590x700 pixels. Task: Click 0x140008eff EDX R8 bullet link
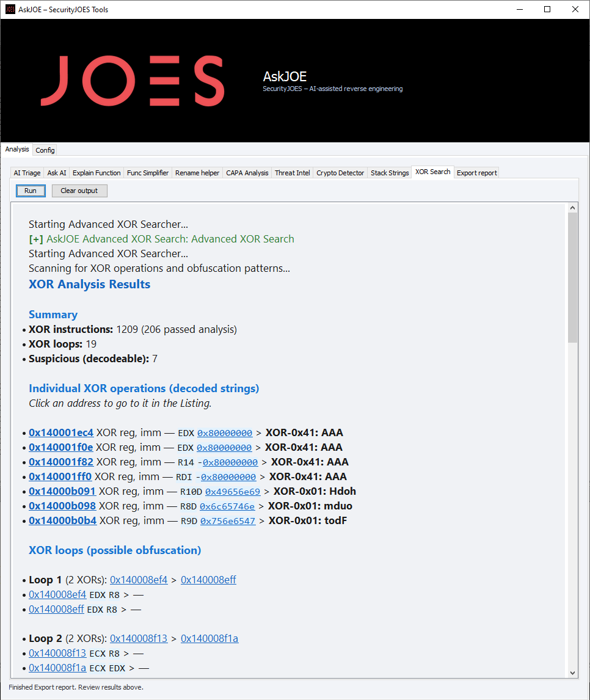pos(56,610)
